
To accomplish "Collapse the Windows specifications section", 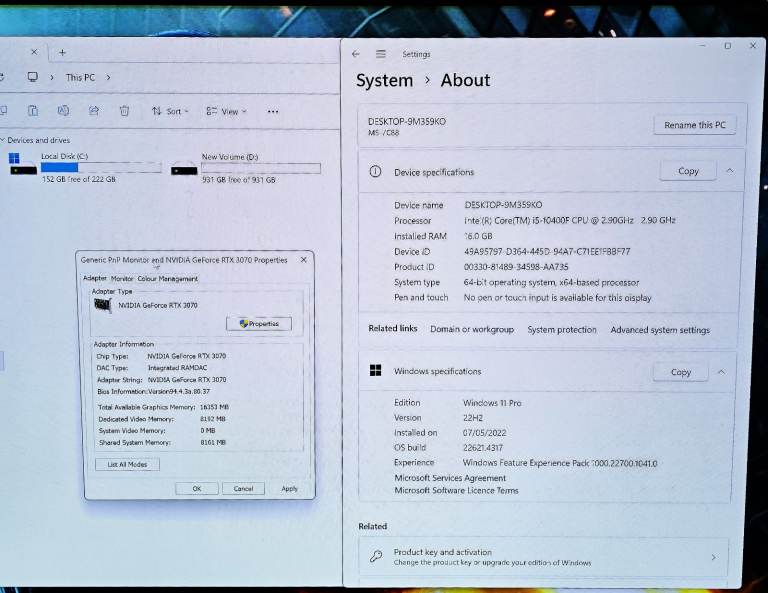I will click(x=721, y=371).
